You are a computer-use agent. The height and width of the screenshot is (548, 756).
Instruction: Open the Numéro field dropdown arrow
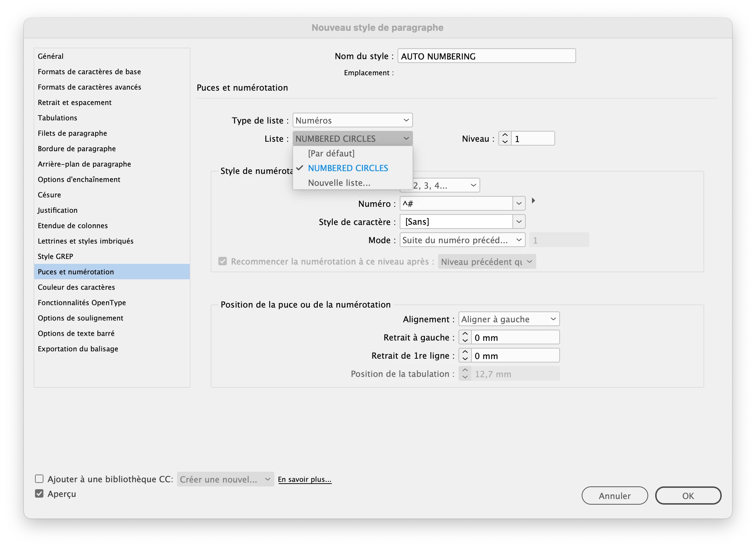[x=519, y=204]
